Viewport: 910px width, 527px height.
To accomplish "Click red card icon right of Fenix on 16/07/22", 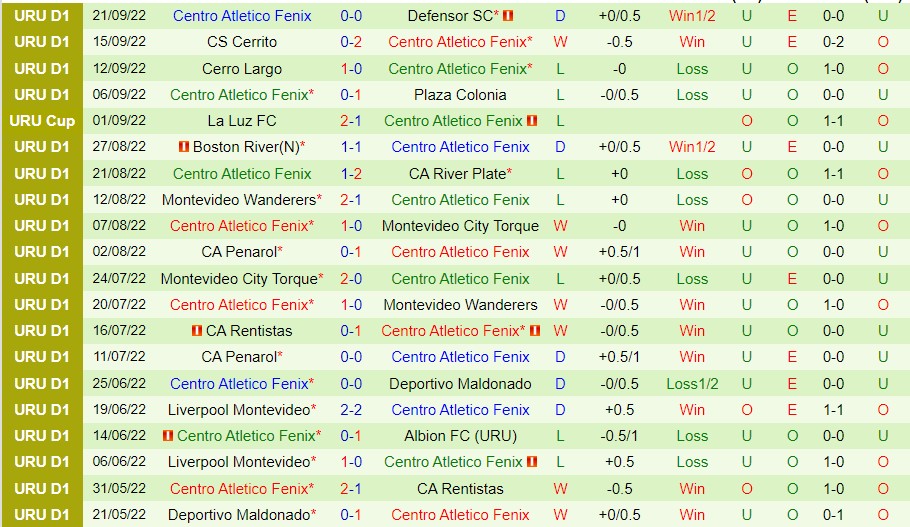I will (535, 331).
